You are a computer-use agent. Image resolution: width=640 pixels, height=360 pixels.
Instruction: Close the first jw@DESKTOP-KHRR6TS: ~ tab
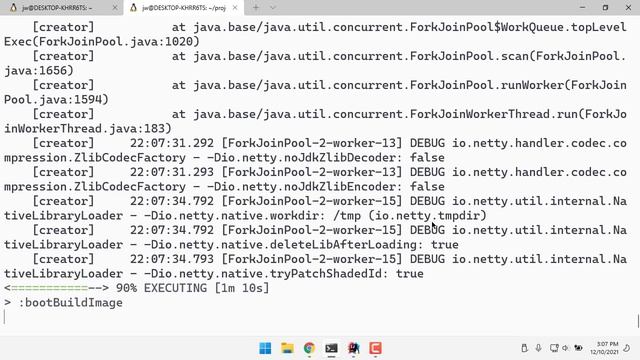[x=115, y=8]
